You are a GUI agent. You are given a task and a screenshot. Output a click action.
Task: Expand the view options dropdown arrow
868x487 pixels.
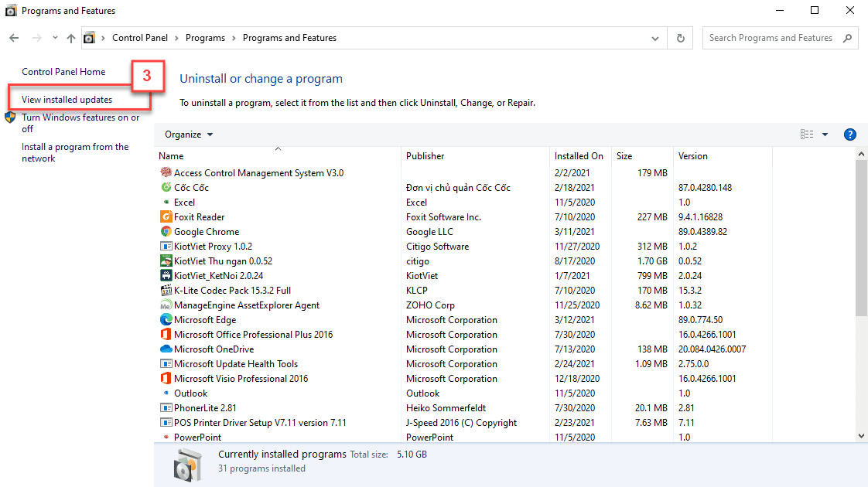click(x=825, y=135)
